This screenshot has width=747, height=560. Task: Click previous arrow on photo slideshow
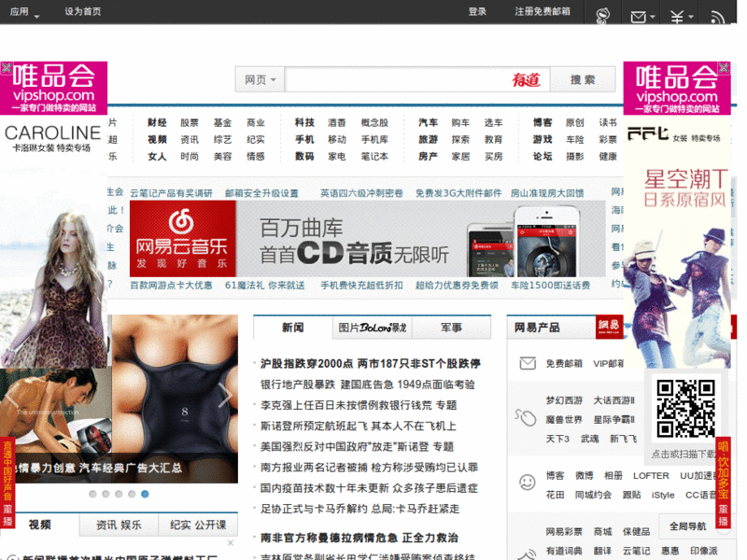pyautogui.click(x=11, y=395)
